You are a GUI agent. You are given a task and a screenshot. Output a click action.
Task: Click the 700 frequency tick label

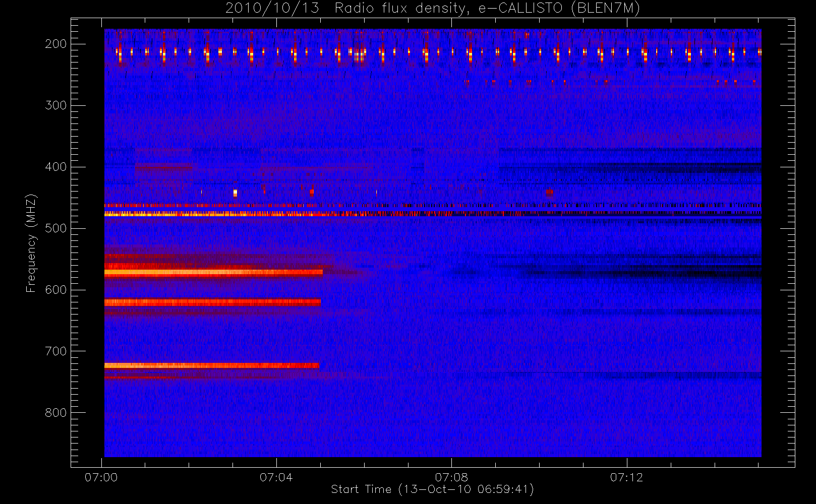pos(55,351)
